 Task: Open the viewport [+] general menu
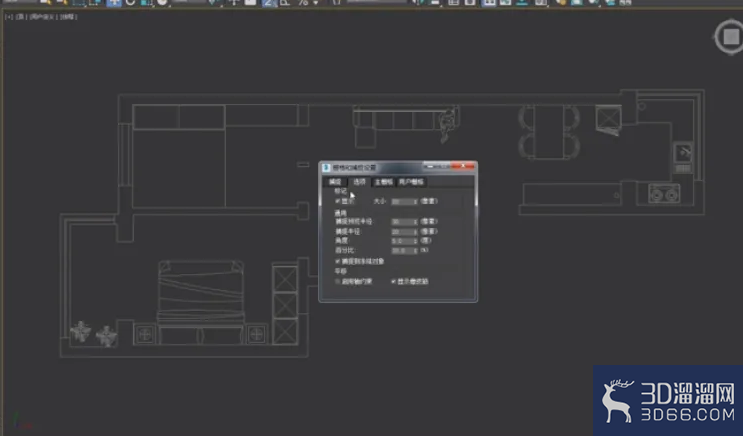9,17
